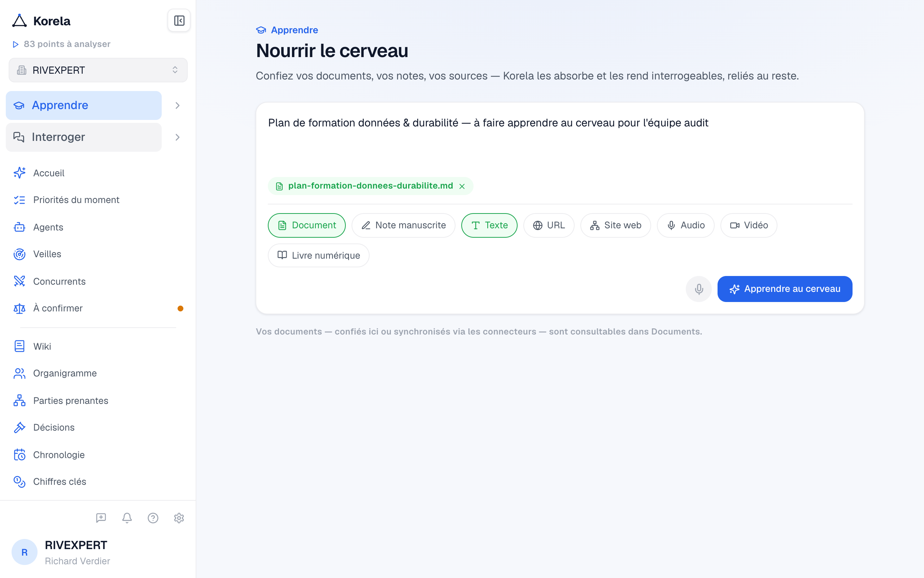This screenshot has height=578, width=924.
Task: Click the microphone dictation button
Action: tap(699, 289)
